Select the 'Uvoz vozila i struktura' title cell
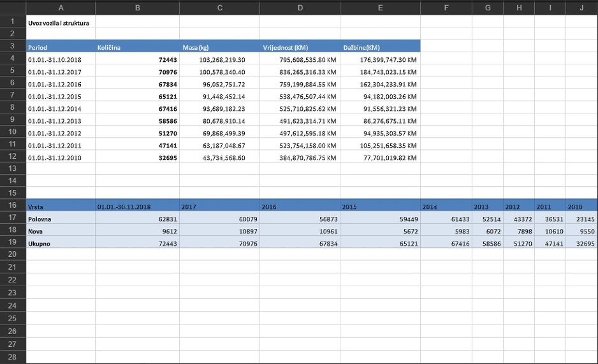This screenshot has width=598, height=364. pos(61,22)
